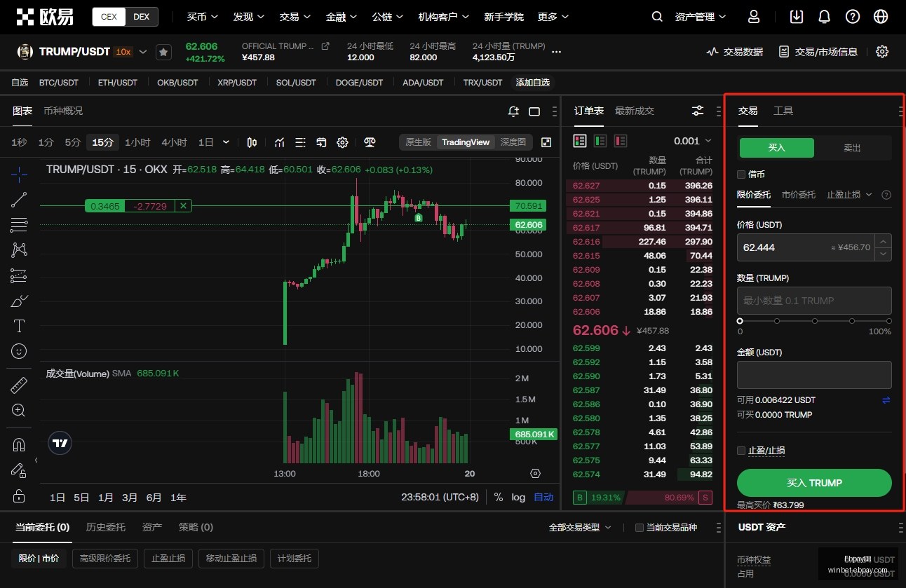Screen dimensions: 906x588
Task: Click the search magnifier icon in top navigation
Action: click(657, 17)
